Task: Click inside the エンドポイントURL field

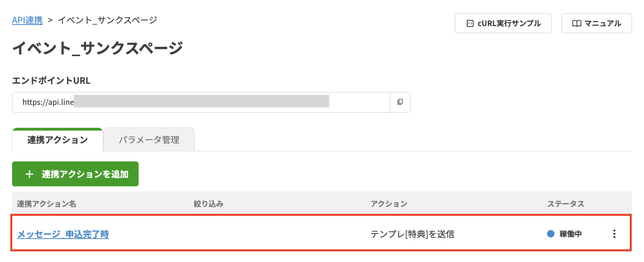Action: point(195,102)
